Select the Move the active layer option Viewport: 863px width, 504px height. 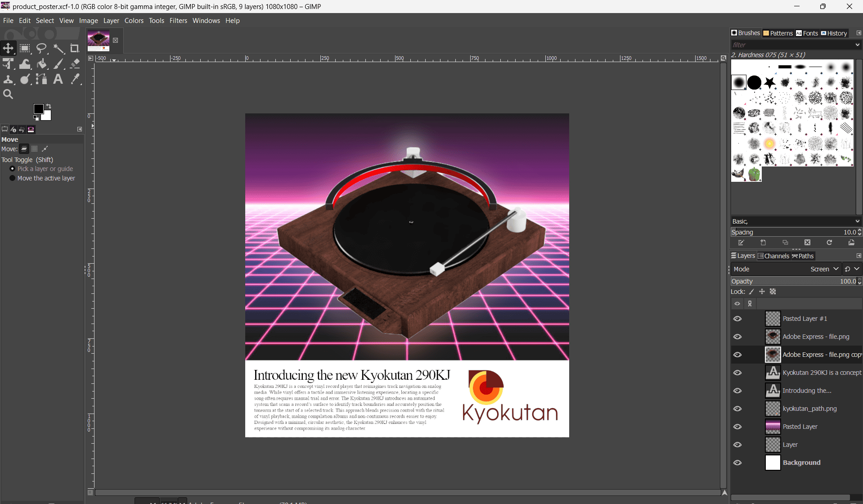click(12, 178)
